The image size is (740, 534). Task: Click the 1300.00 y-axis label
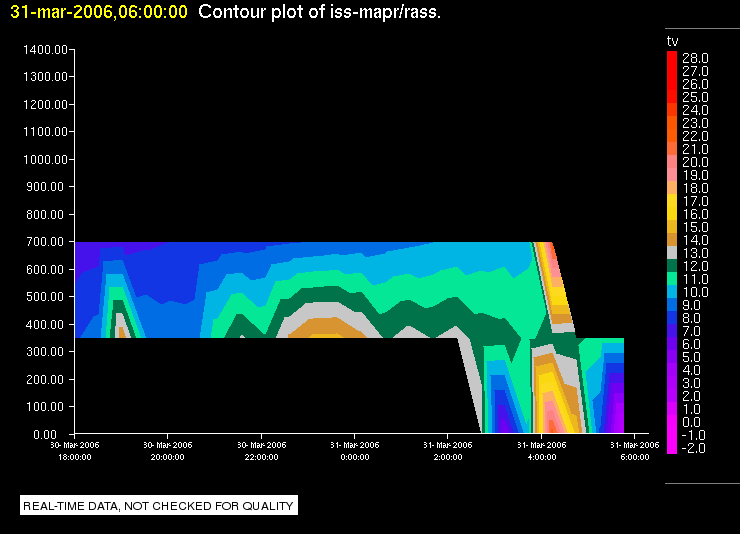[45, 76]
